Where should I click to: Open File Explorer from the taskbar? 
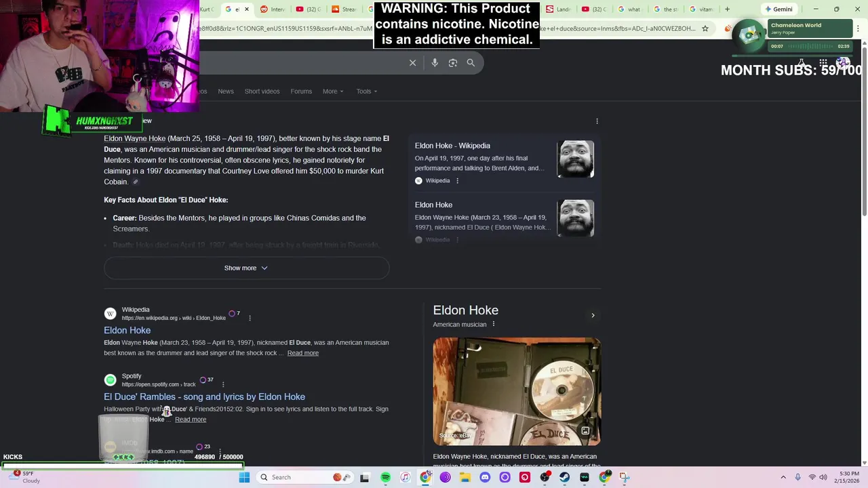(465, 477)
